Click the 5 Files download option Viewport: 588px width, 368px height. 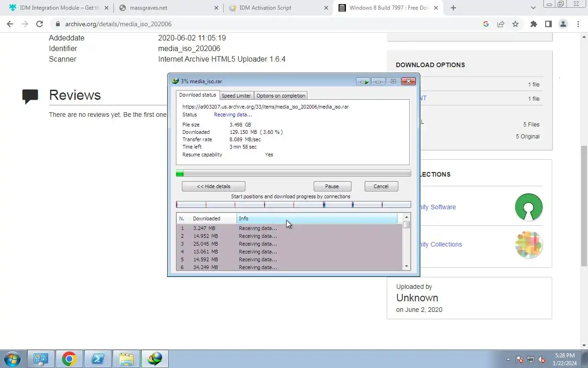(531, 124)
